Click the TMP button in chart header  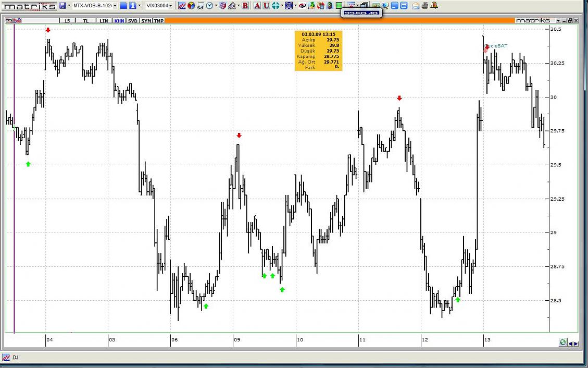click(x=158, y=21)
